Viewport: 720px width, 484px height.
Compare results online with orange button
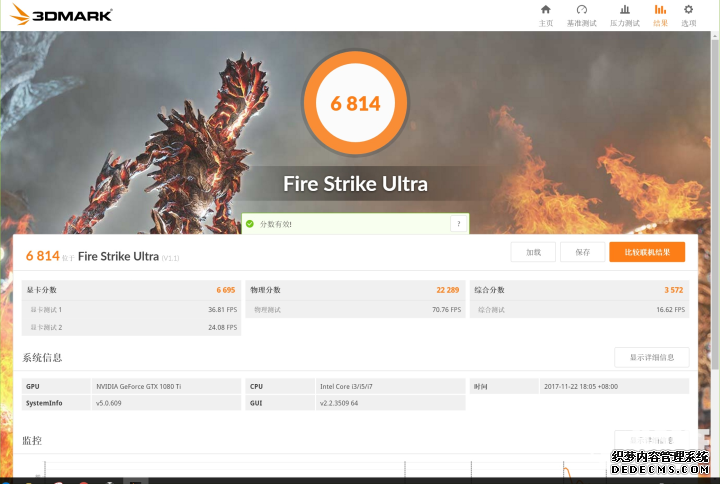point(647,252)
